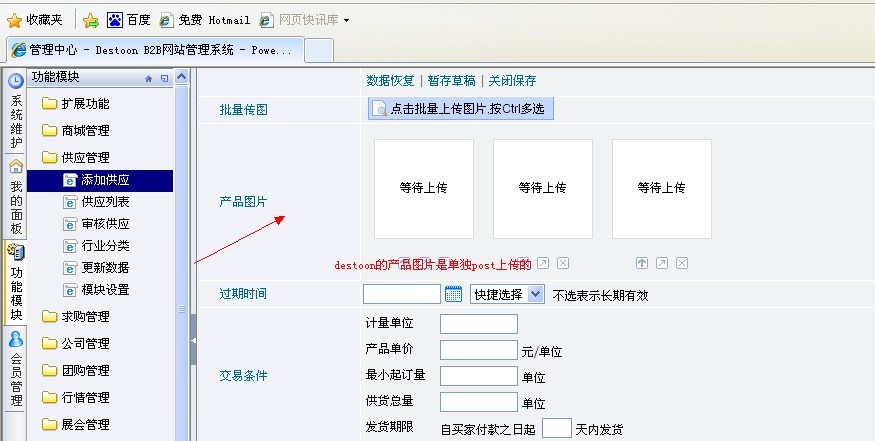875x441 pixels.
Task: Click the 数据恢复 link
Action: (x=390, y=81)
